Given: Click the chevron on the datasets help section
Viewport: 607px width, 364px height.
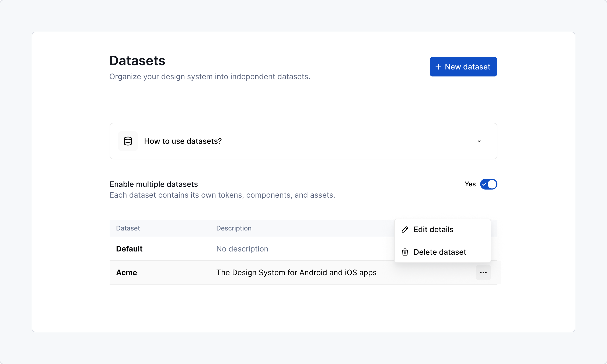Looking at the screenshot, I should pos(479,141).
